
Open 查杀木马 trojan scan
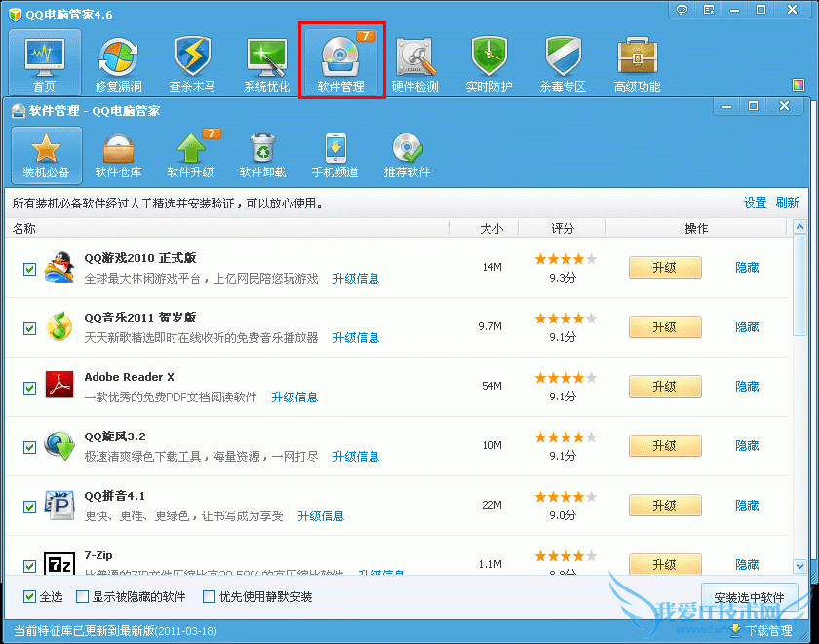[x=192, y=62]
